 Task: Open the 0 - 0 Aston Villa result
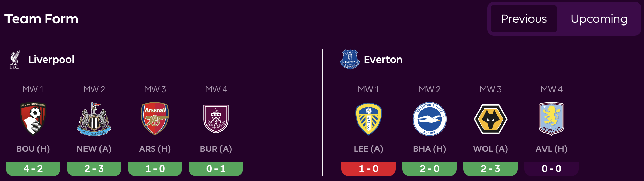(x=551, y=169)
